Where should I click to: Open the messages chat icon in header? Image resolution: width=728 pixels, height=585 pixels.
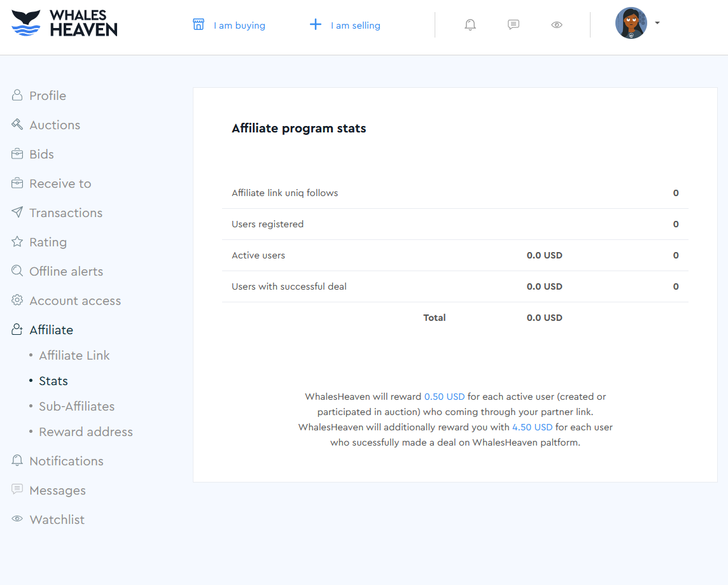click(x=513, y=25)
